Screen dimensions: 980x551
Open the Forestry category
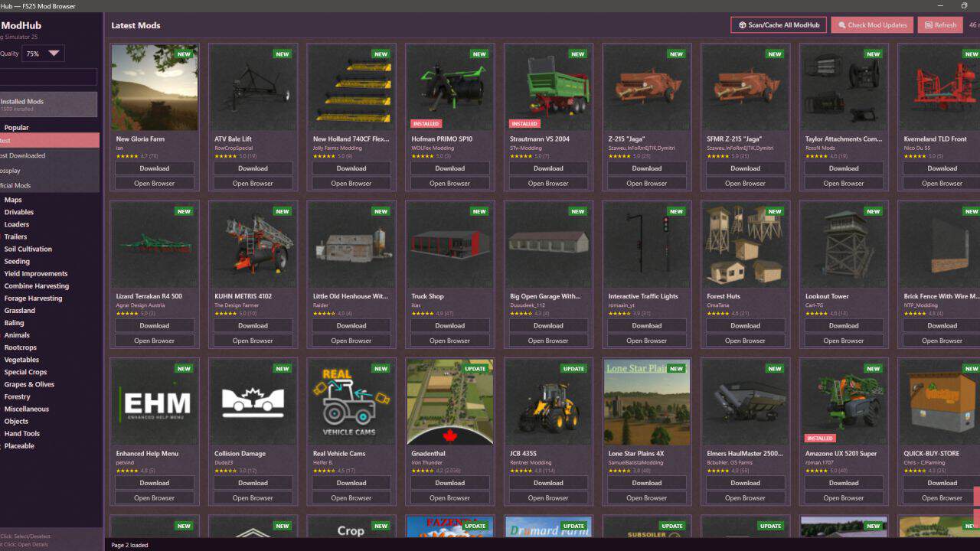(x=18, y=396)
